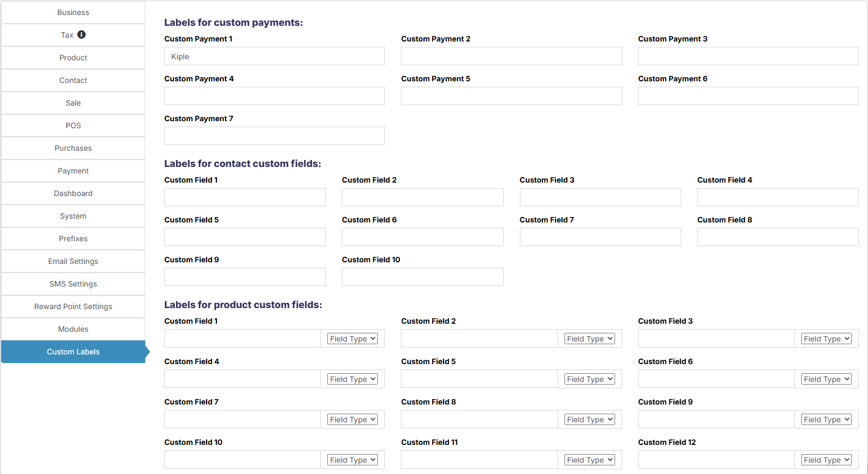Viewport: 868px width, 474px height.
Task: Open Field Type dropdown for product Custom Field 1
Action: coord(352,339)
